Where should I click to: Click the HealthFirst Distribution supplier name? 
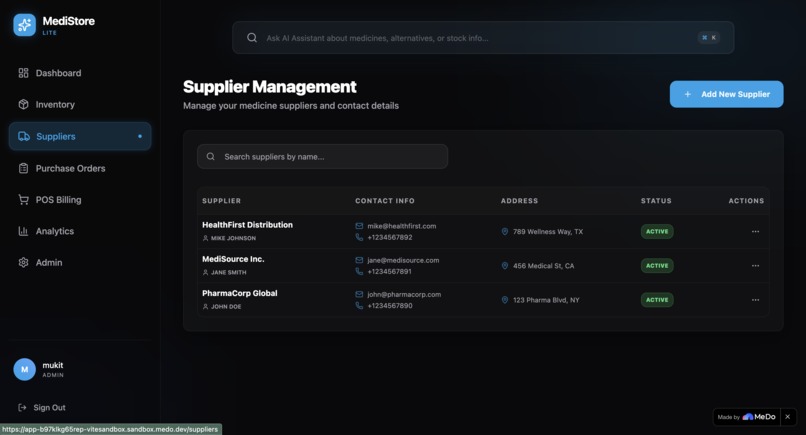pos(247,225)
